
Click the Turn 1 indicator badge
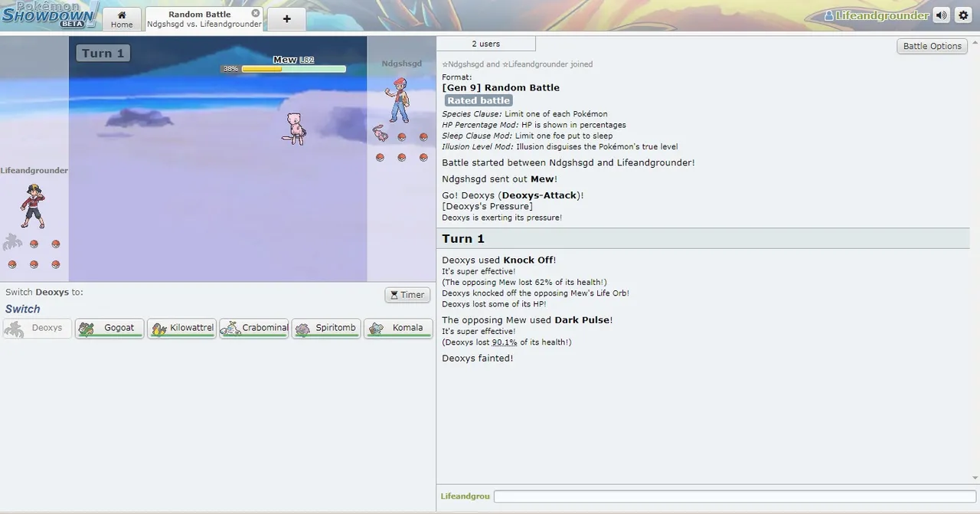click(x=103, y=53)
